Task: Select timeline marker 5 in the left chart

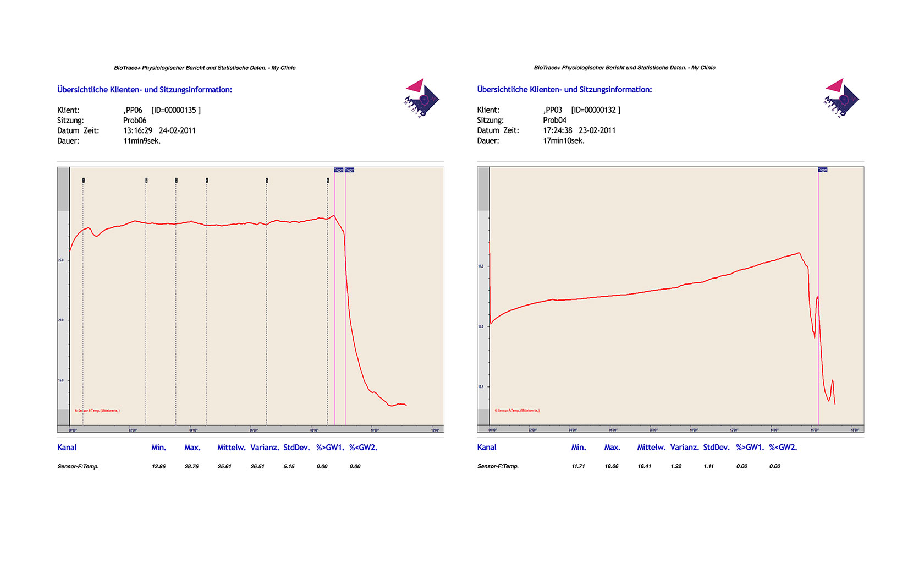Action: tap(267, 180)
